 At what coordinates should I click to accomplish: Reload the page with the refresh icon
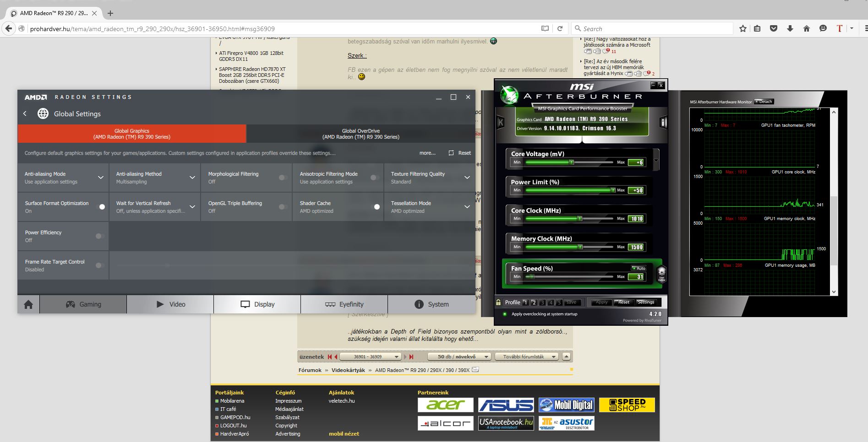(560, 28)
